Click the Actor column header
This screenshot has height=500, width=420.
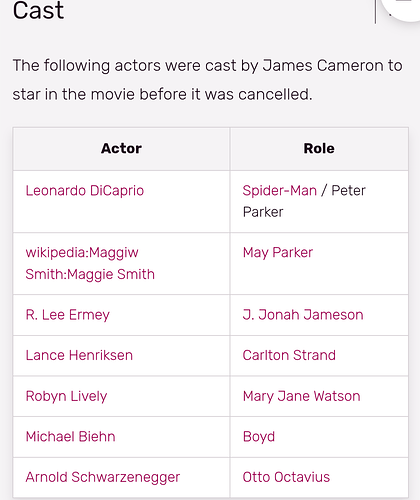coord(121,149)
